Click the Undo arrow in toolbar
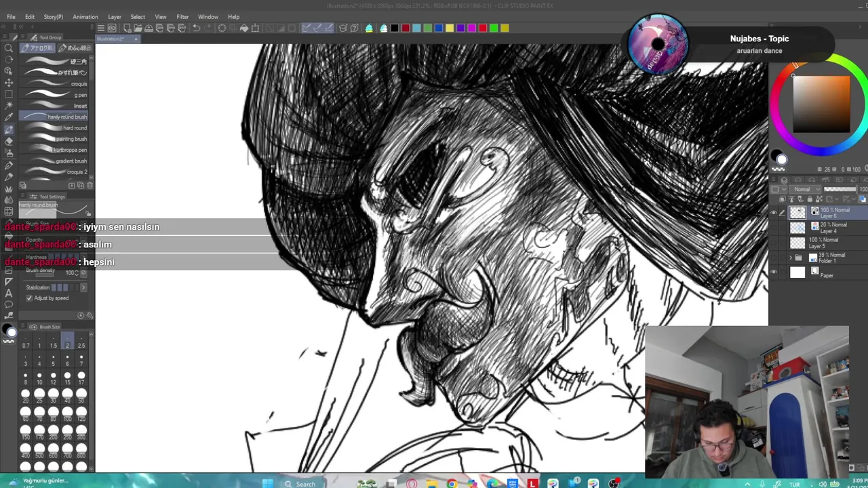 pyautogui.click(x=196, y=28)
